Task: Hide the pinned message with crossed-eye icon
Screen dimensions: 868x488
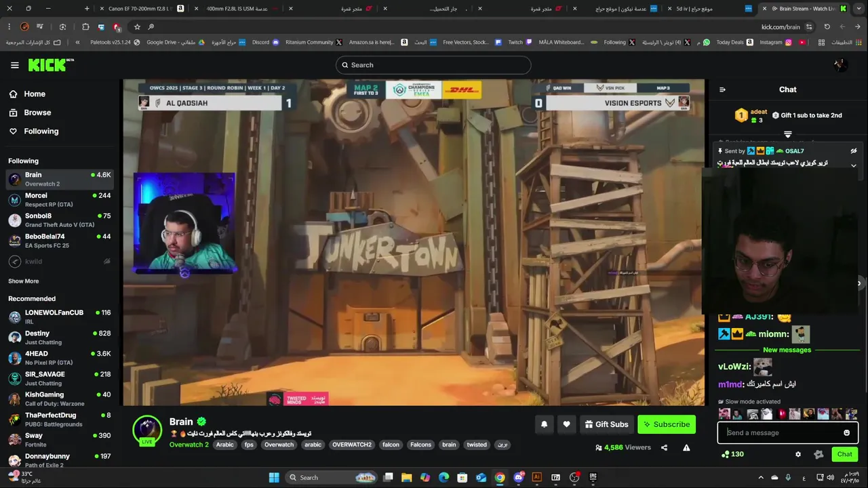Action: [854, 151]
